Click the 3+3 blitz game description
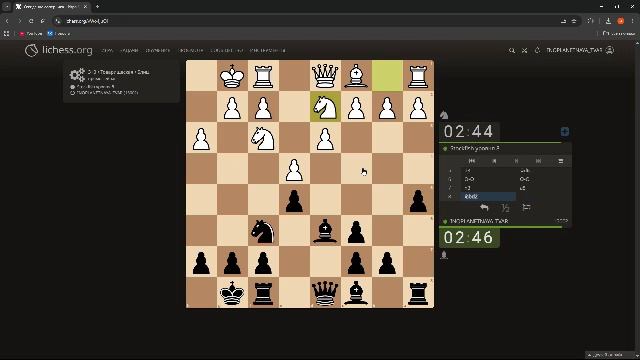This screenshot has height=360, width=640. [119, 72]
